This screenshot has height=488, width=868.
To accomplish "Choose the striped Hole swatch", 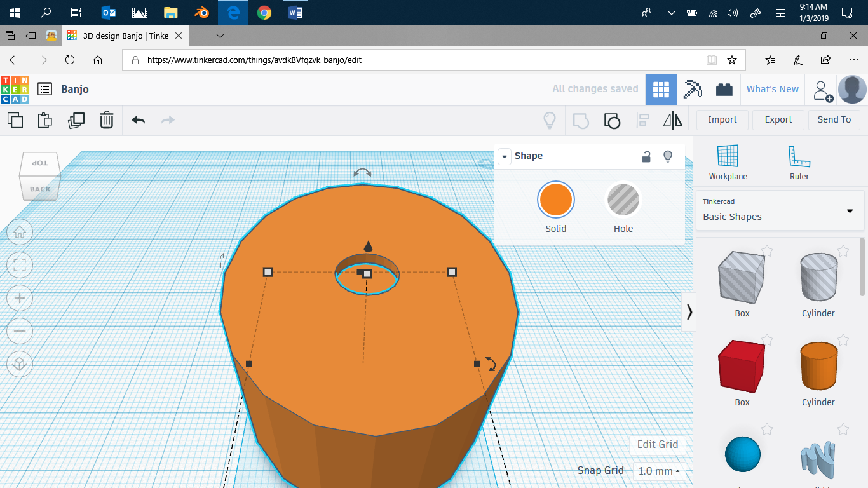I will coord(623,200).
